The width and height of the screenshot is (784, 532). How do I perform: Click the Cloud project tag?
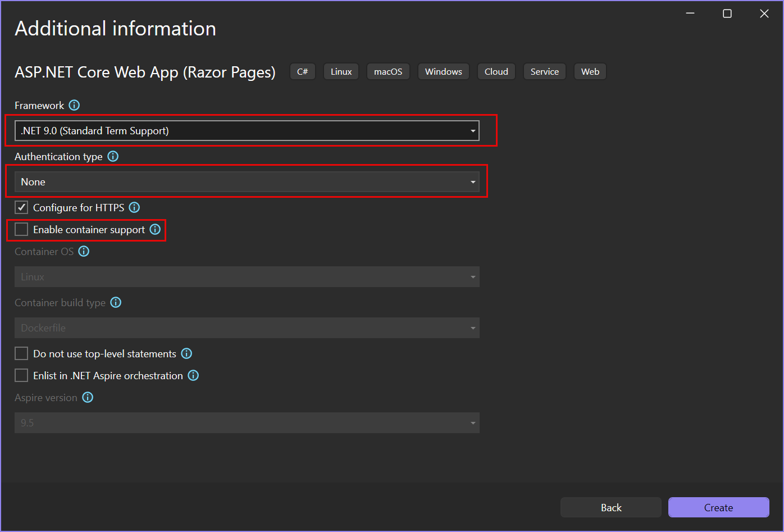click(496, 71)
